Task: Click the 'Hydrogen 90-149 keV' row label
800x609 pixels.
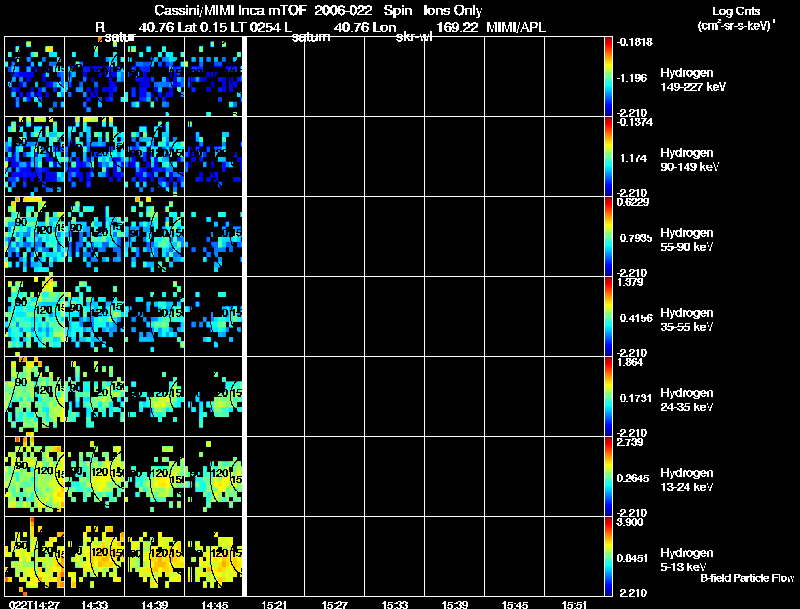Action: click(x=689, y=160)
